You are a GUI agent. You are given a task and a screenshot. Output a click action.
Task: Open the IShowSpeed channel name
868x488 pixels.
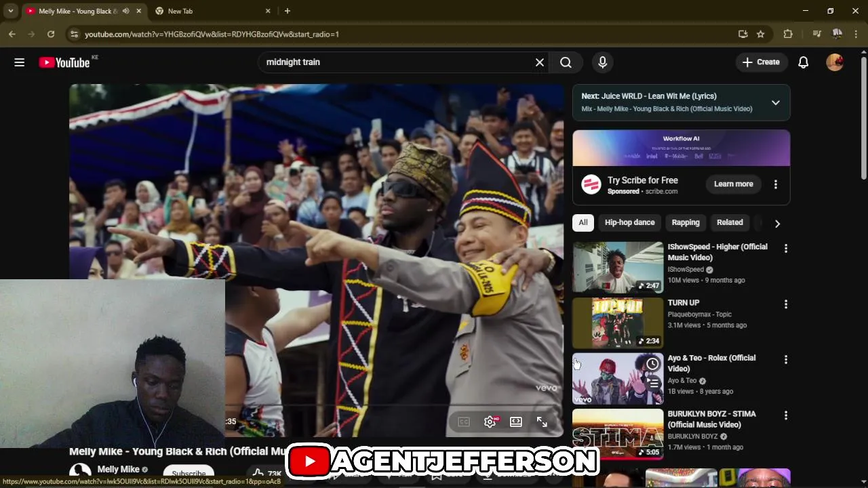(686, 269)
